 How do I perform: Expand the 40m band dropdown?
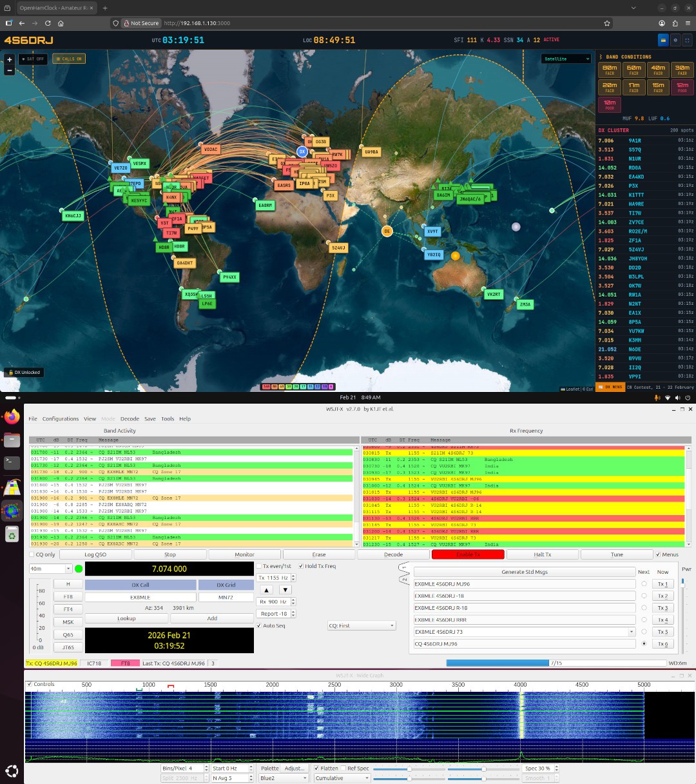click(50, 569)
